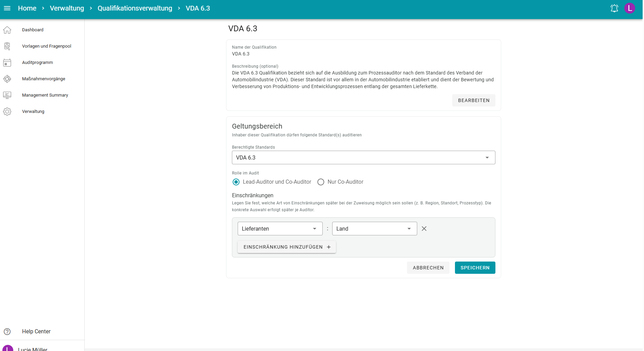Select Lead-Auditor und Co-Auditor role

tap(236, 182)
